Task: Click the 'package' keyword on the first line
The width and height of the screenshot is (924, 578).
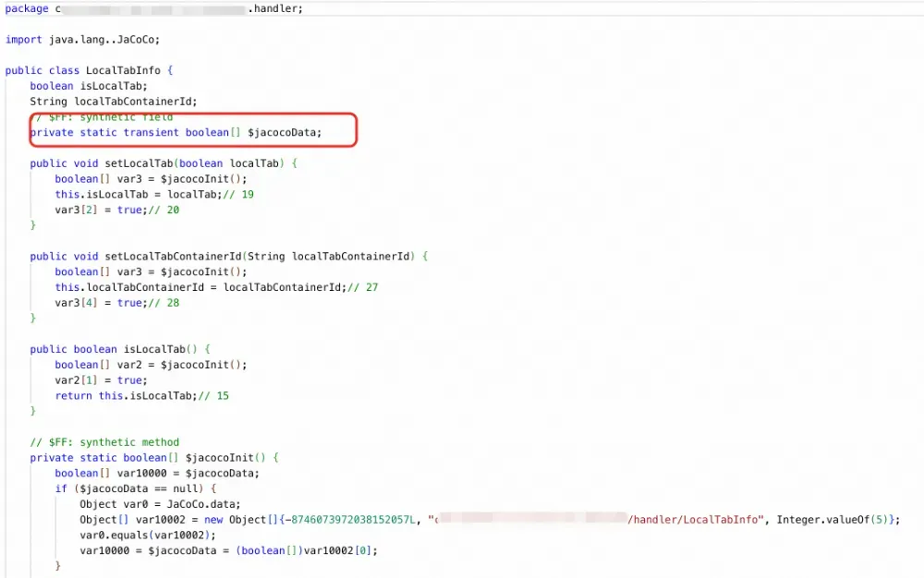Action: coord(27,9)
